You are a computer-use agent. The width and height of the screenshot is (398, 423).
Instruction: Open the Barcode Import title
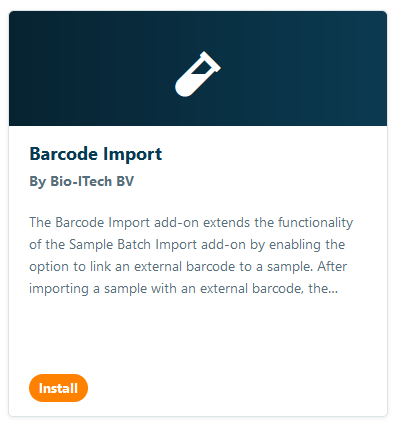coord(96,155)
